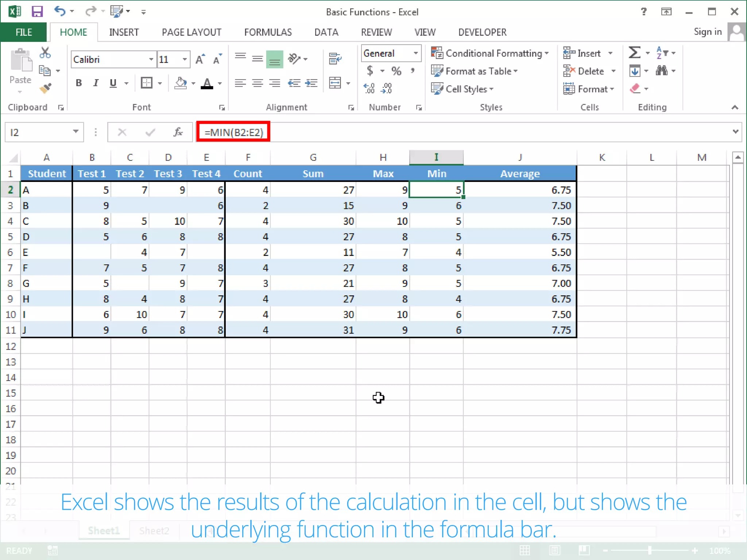Click the Fill Color paint bucket icon
The height and width of the screenshot is (560, 747).
[181, 83]
